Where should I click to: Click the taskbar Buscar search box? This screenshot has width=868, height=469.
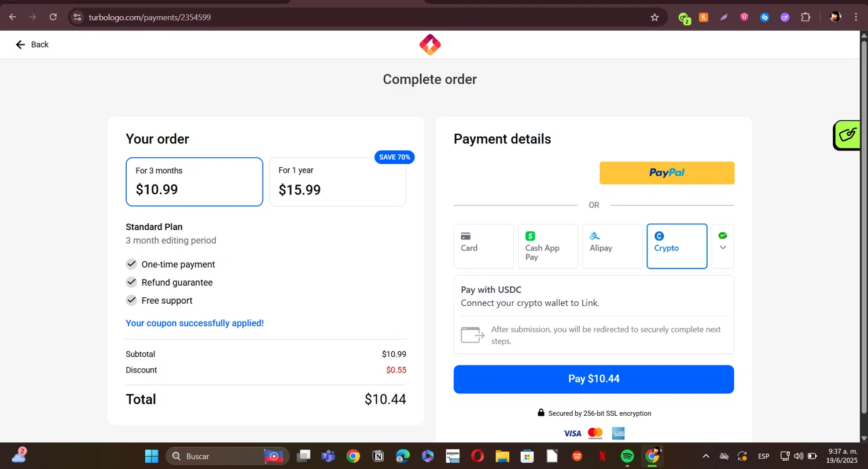coord(228,456)
